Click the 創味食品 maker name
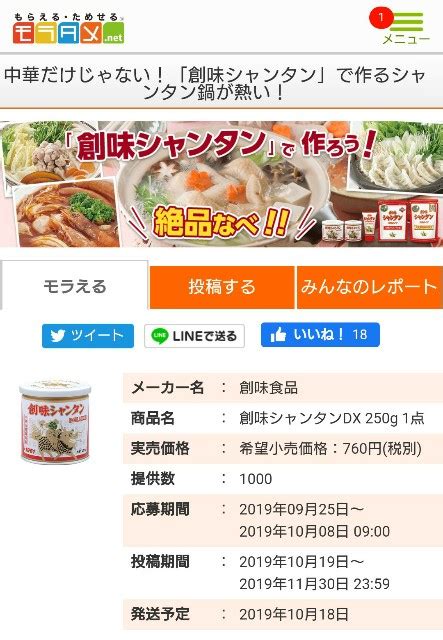The width and height of the screenshot is (443, 640). pos(268,387)
